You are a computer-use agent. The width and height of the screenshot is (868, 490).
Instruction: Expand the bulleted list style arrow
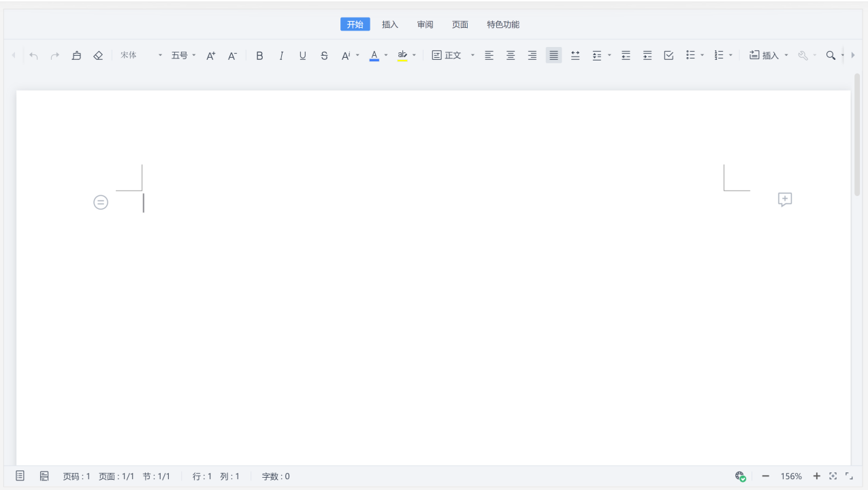click(x=702, y=56)
